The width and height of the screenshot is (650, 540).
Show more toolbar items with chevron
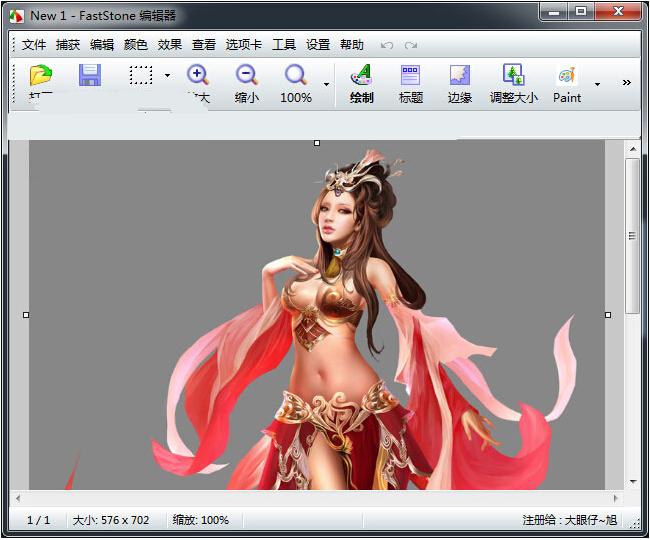pyautogui.click(x=627, y=83)
